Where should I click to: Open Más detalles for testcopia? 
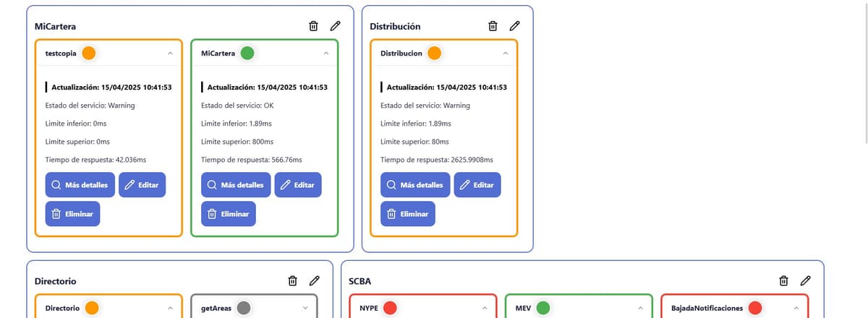click(x=80, y=185)
